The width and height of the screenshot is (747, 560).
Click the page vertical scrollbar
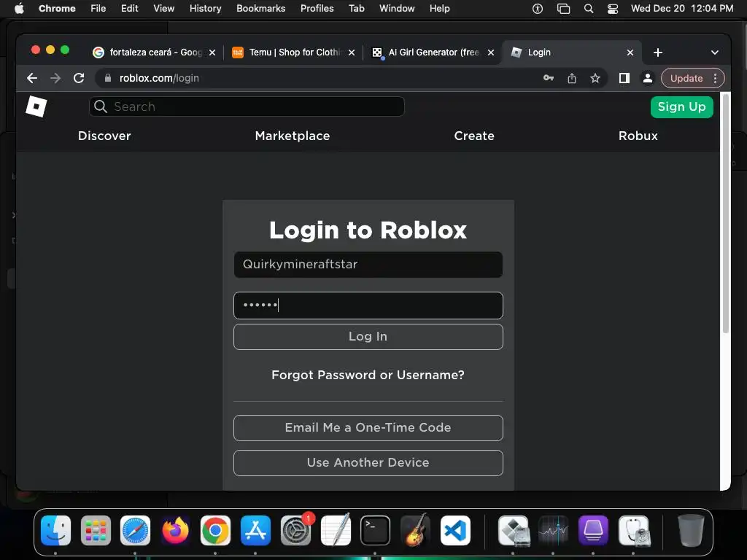725,214
